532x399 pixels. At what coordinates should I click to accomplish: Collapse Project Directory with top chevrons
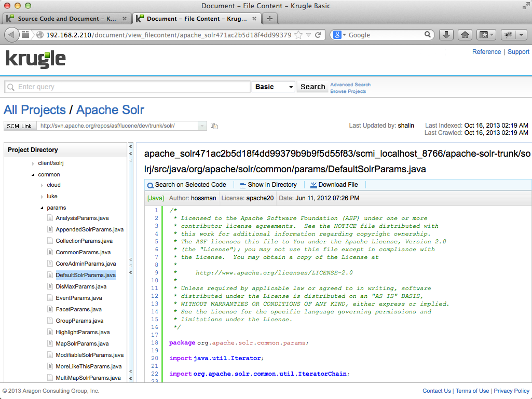click(x=131, y=154)
